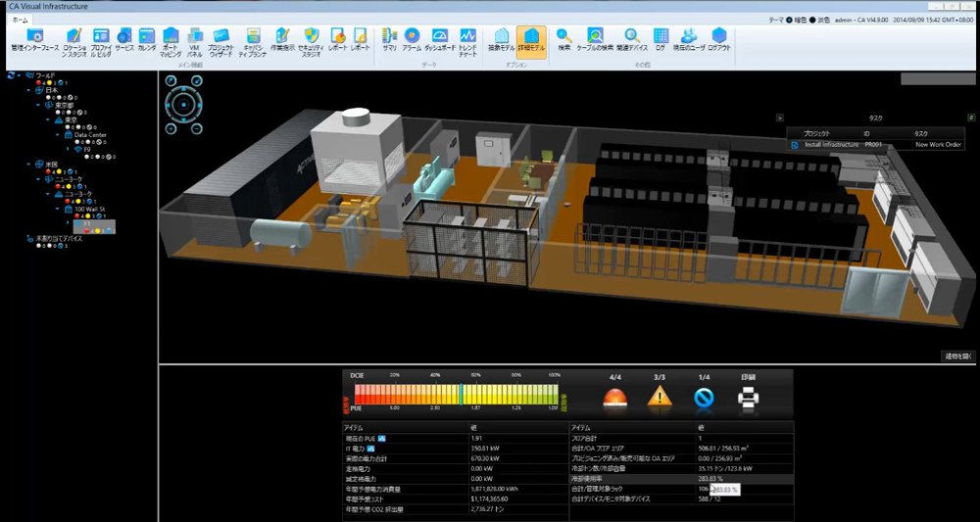
Task: Collapse the 米国 tree node
Action: pyautogui.click(x=28, y=165)
